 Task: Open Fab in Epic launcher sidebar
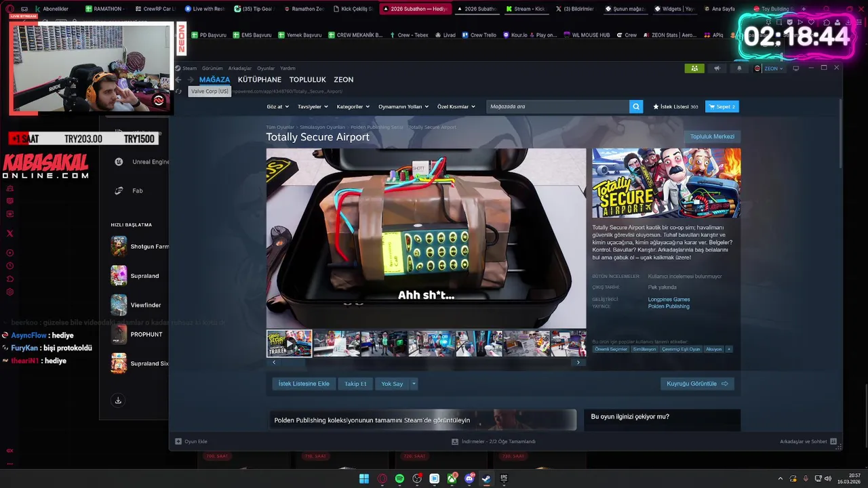[129, 190]
